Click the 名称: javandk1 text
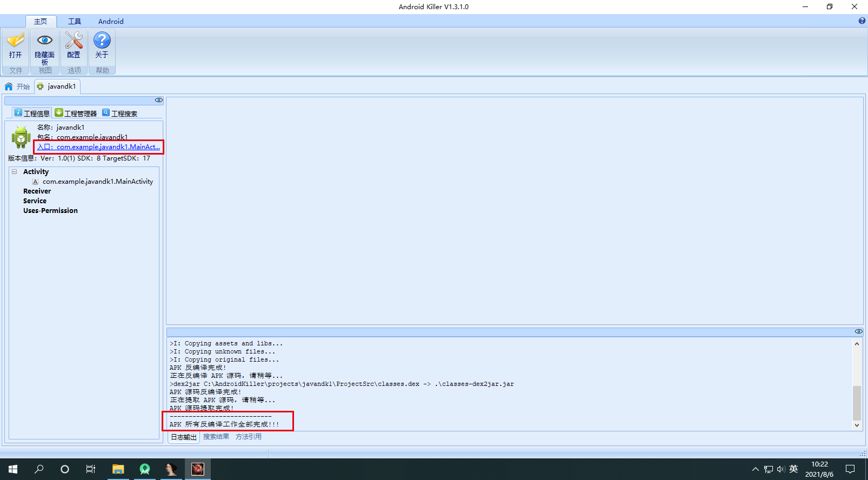This screenshot has height=480, width=868. click(61, 128)
